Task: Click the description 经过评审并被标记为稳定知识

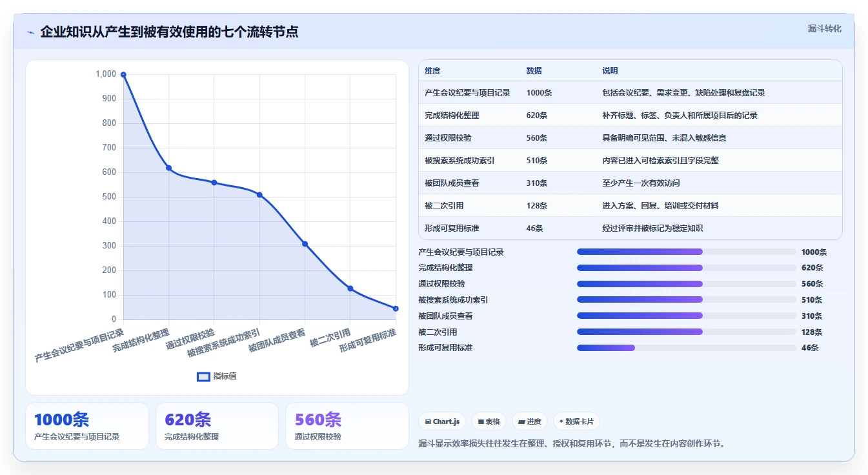Action: (652, 228)
